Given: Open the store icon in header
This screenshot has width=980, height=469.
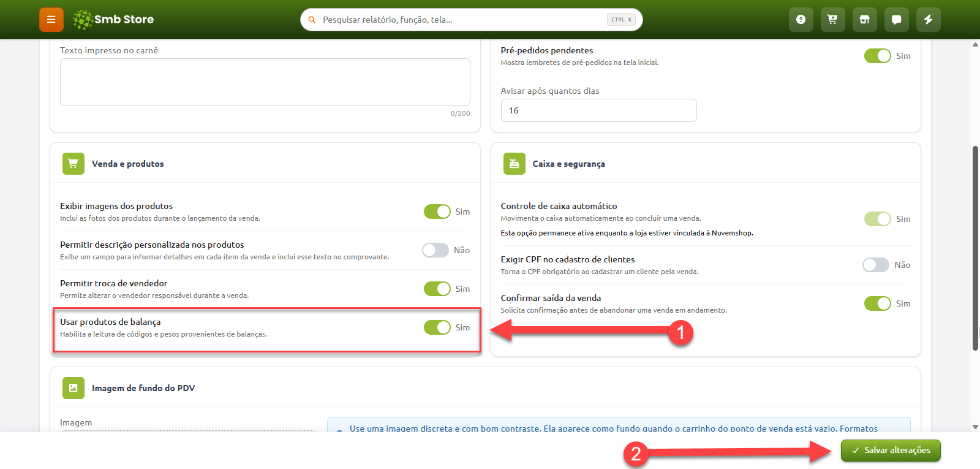Looking at the screenshot, I should pyautogui.click(x=864, y=20).
